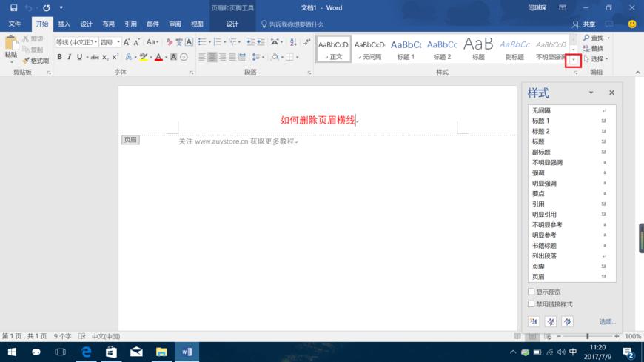The image size is (644, 362).
Task: Open the Paragraph dialog launcher
Action: click(309, 73)
